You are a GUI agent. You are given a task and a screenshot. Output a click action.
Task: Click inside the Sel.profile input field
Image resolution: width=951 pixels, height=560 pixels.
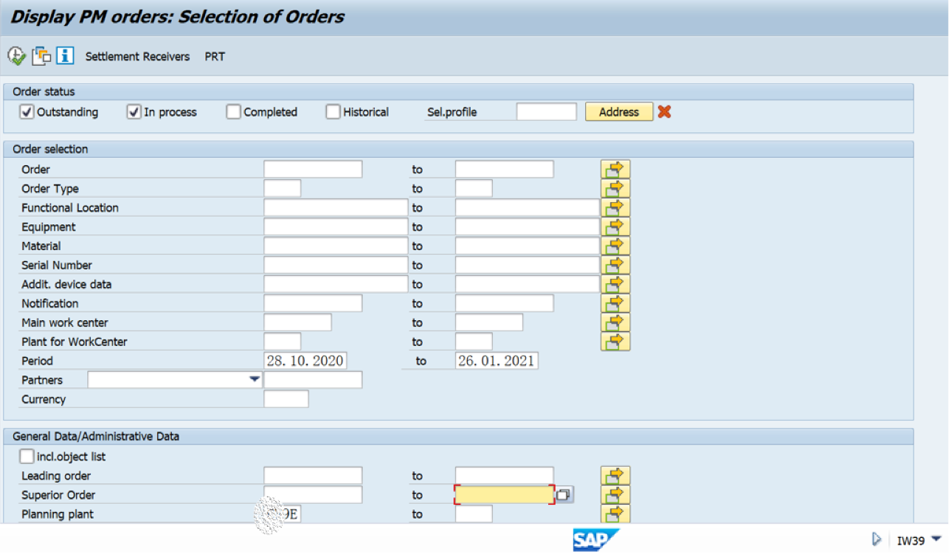tap(546, 111)
